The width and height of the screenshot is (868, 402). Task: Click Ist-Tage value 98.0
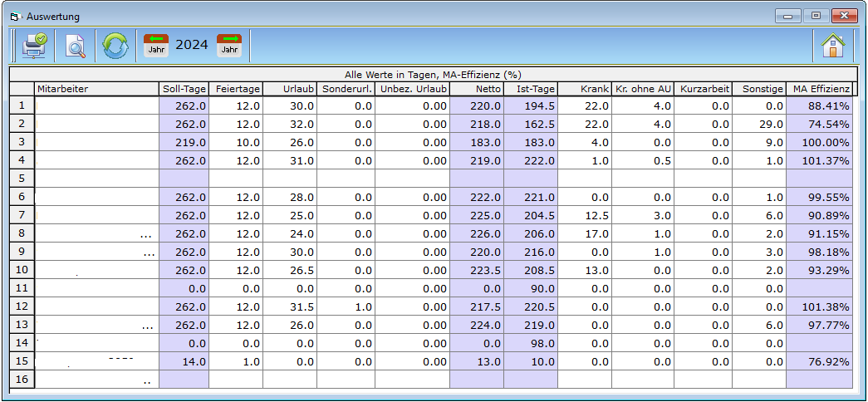pos(530,343)
